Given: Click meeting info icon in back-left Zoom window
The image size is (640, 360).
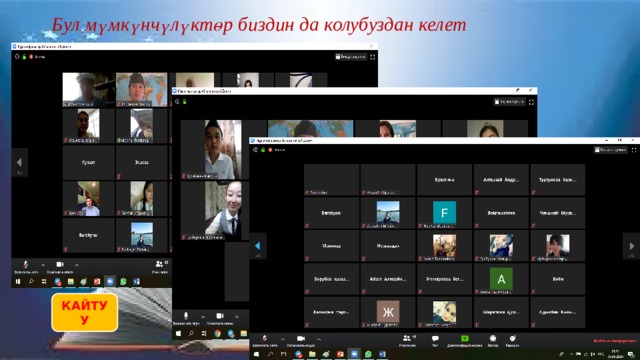Looking at the screenshot, I should pos(17,57).
